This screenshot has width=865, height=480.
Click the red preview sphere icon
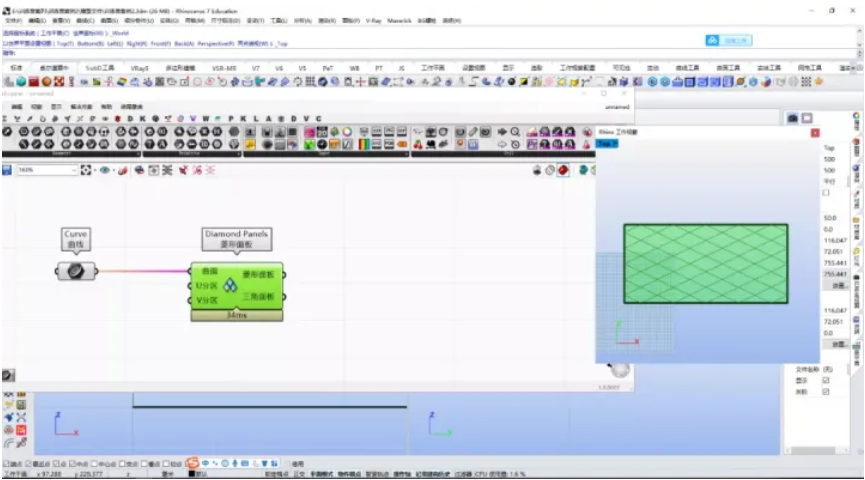(x=564, y=170)
